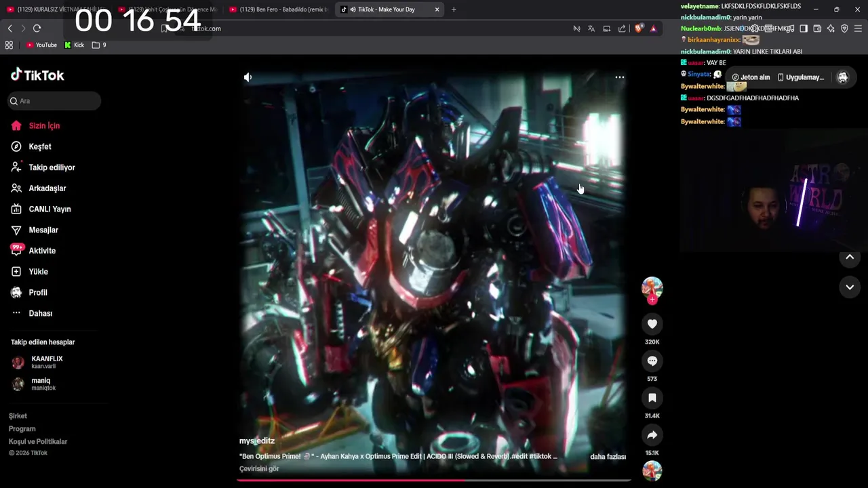Open the sound disc under share
This screenshot has width=868, height=488.
[x=652, y=471]
